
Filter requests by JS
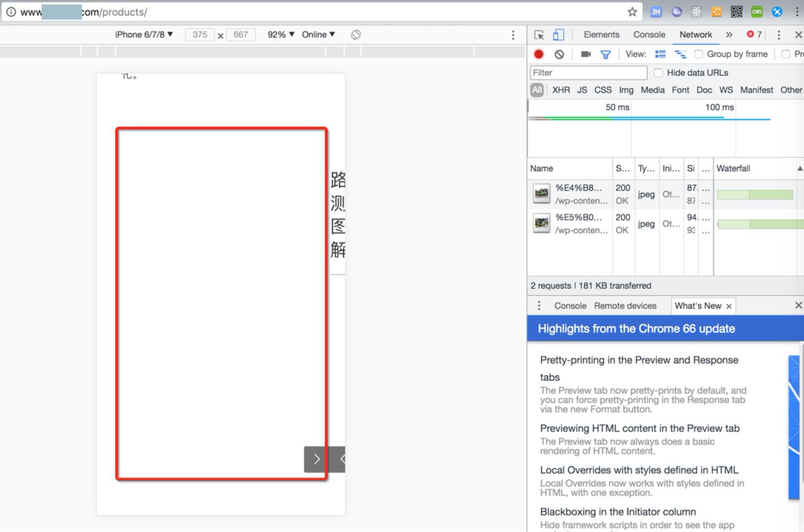tap(582, 90)
